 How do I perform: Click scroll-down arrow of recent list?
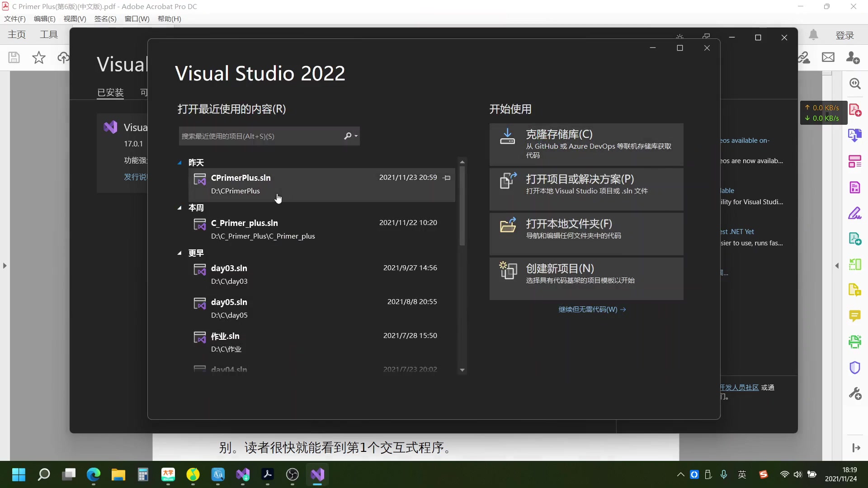462,370
